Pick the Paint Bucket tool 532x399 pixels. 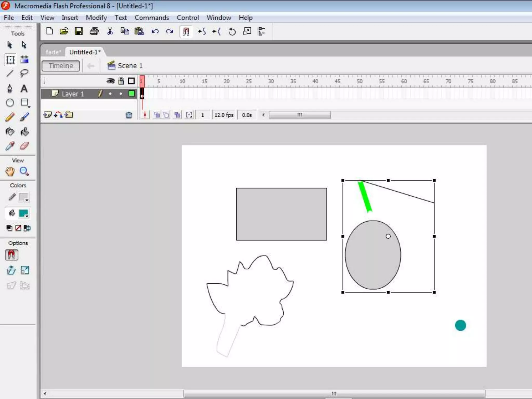pos(24,132)
